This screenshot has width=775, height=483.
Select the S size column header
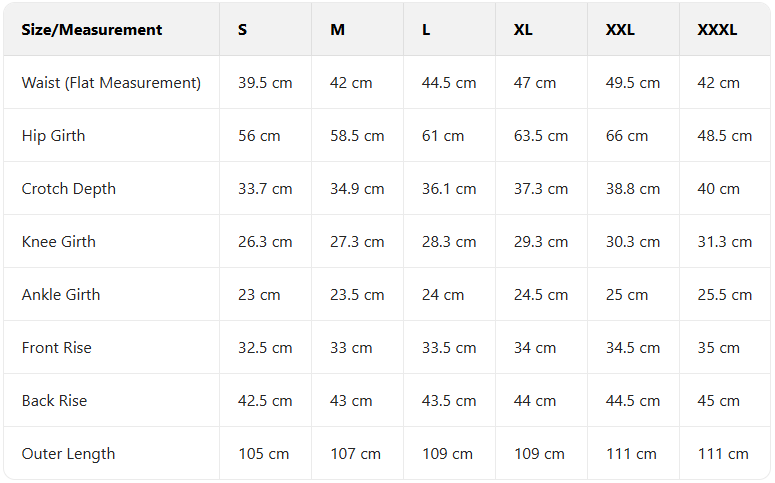[x=243, y=30]
